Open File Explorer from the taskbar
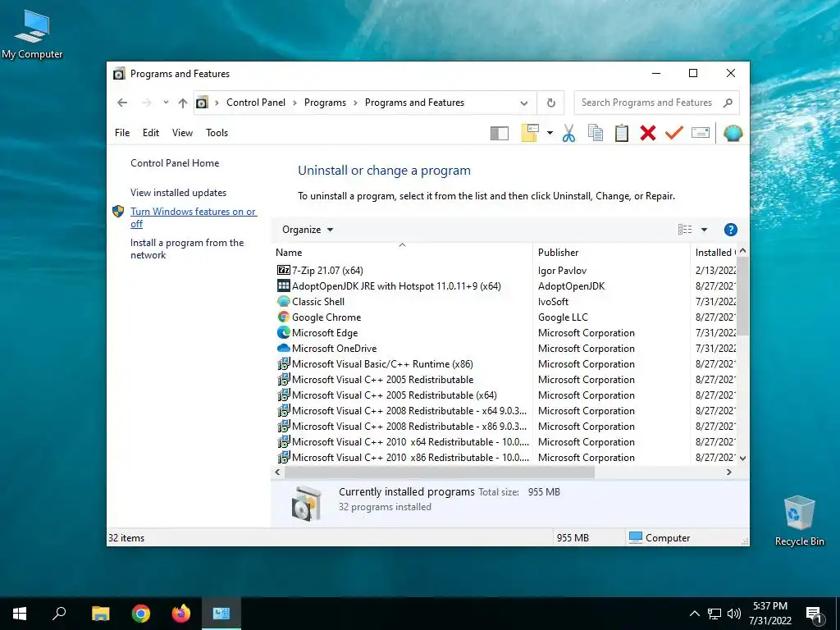This screenshot has height=630, width=840. click(101, 614)
